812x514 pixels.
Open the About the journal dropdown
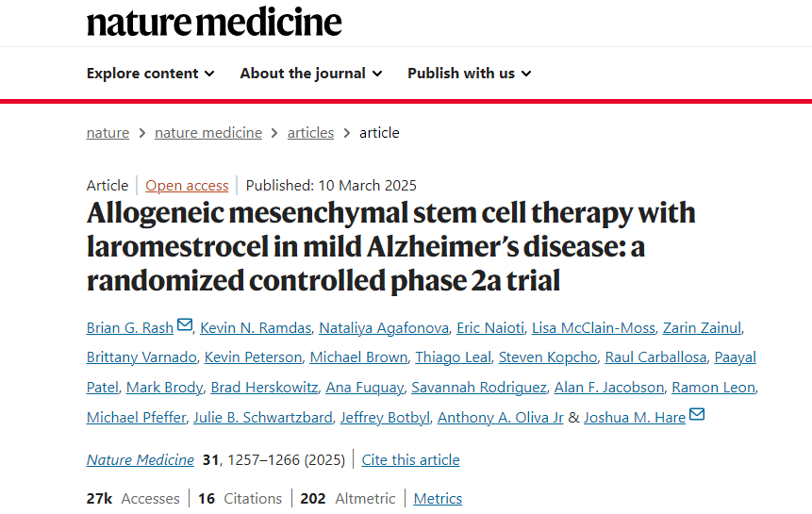pyautogui.click(x=310, y=74)
